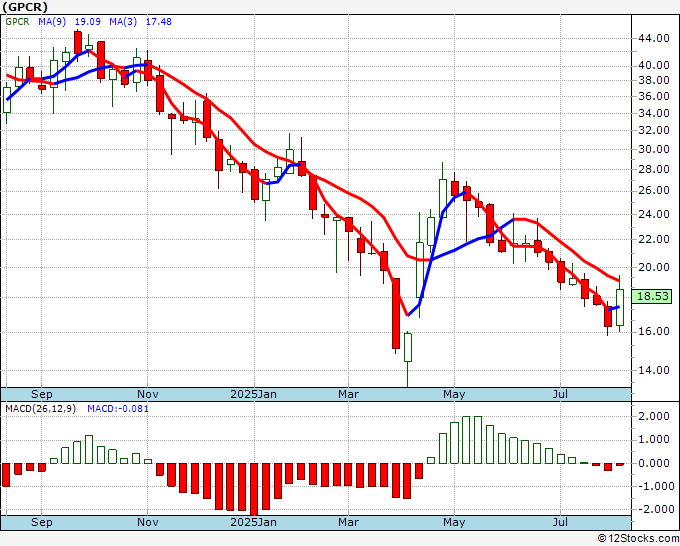
Task: Click Sep on the price chart date axis
Action: coord(42,394)
